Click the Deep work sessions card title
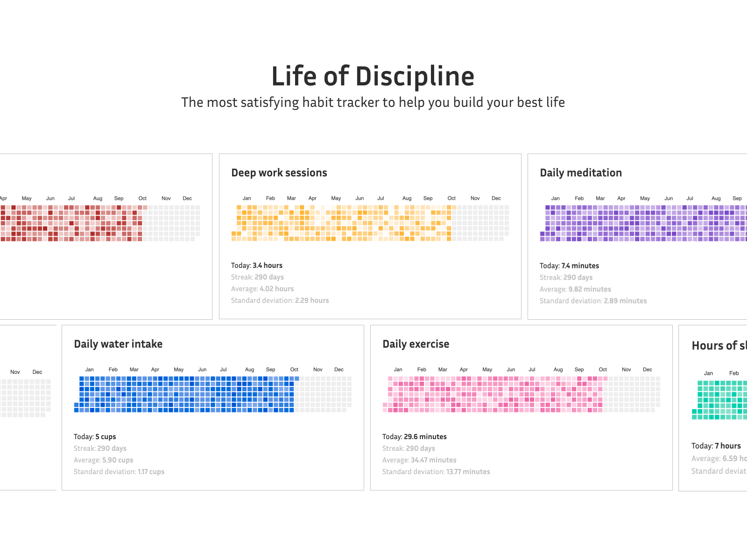 tap(279, 173)
